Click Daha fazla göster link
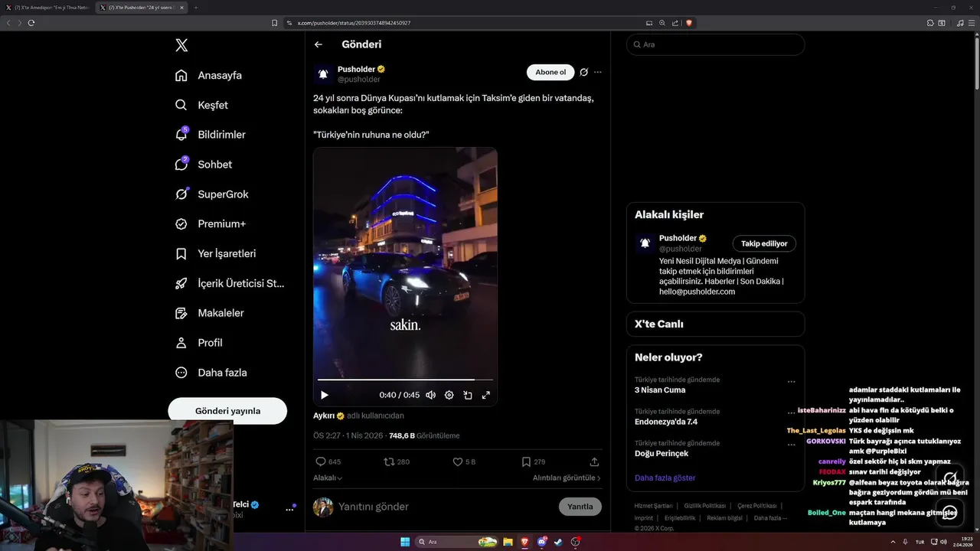 tap(665, 478)
